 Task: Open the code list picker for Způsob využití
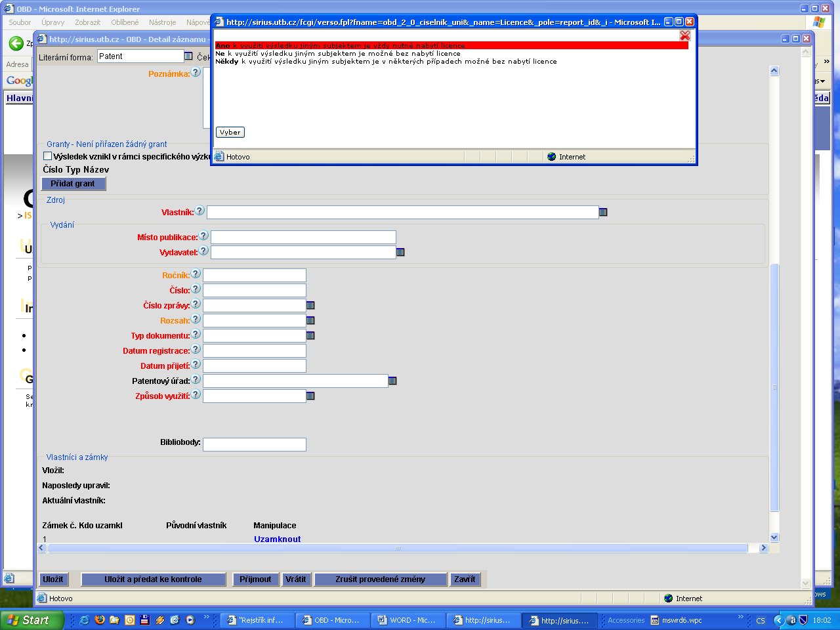coord(310,396)
